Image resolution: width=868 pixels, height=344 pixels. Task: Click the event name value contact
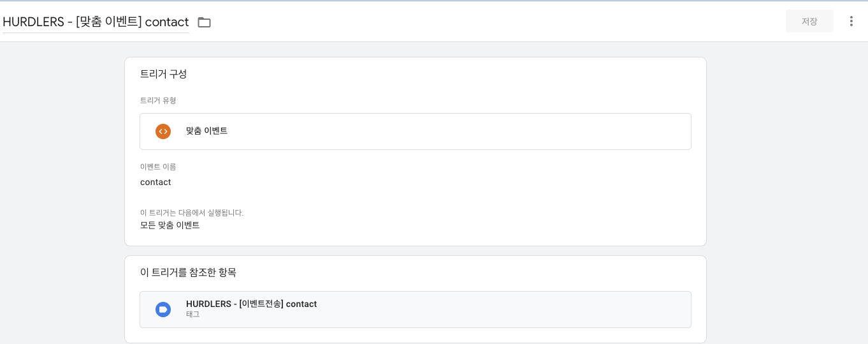tap(156, 183)
